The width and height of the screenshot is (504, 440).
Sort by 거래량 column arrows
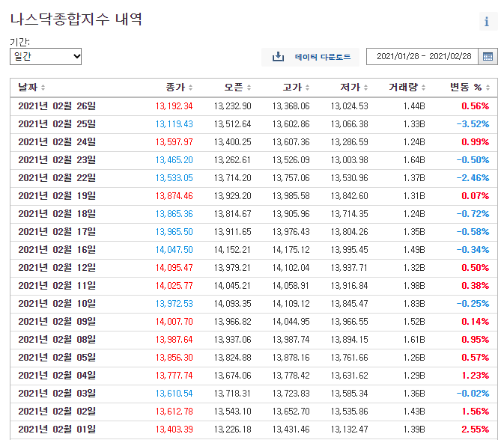click(x=423, y=88)
